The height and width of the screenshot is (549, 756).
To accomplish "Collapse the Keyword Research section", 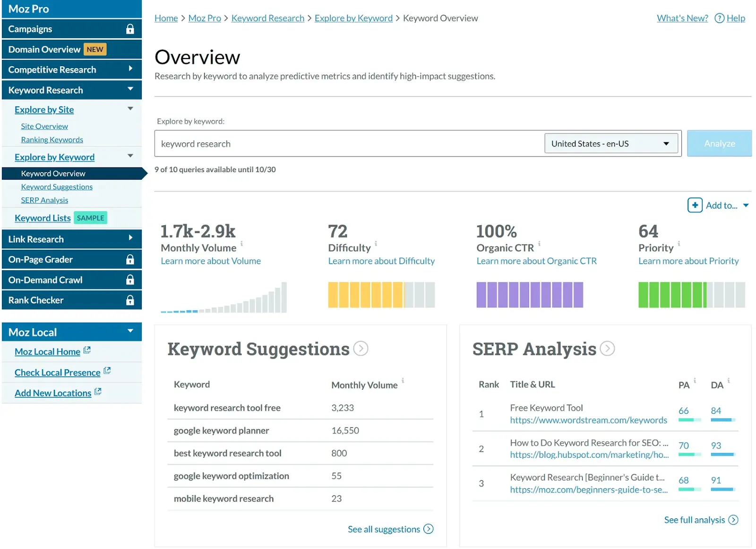I will 131,90.
